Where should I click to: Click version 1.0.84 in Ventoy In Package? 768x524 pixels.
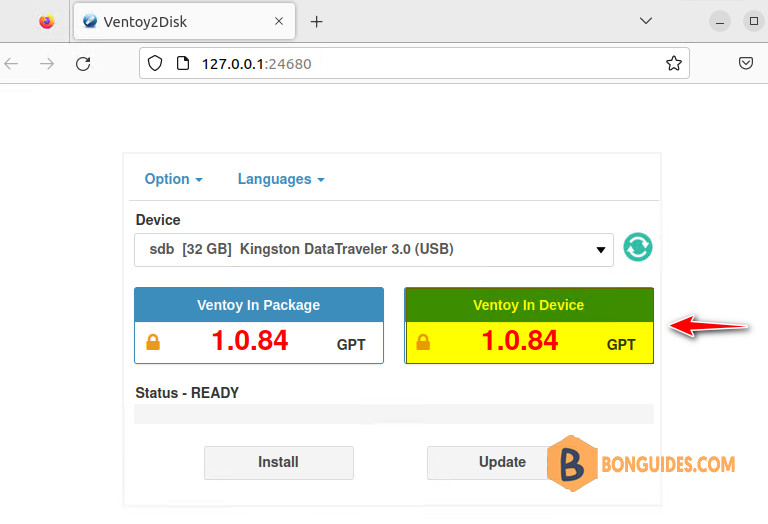(250, 341)
